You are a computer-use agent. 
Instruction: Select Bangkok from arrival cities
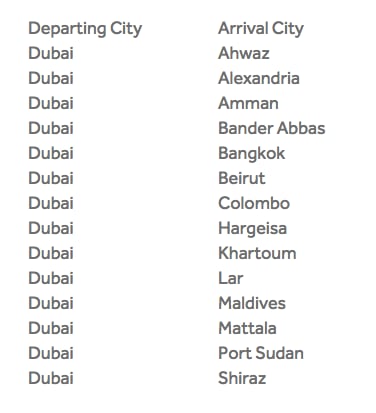(x=252, y=154)
